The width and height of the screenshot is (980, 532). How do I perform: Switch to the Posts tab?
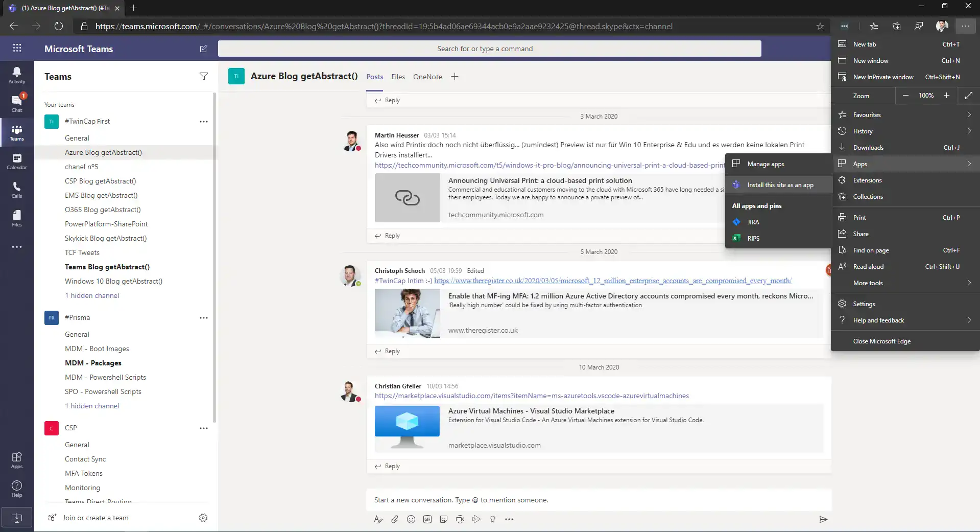tap(374, 77)
